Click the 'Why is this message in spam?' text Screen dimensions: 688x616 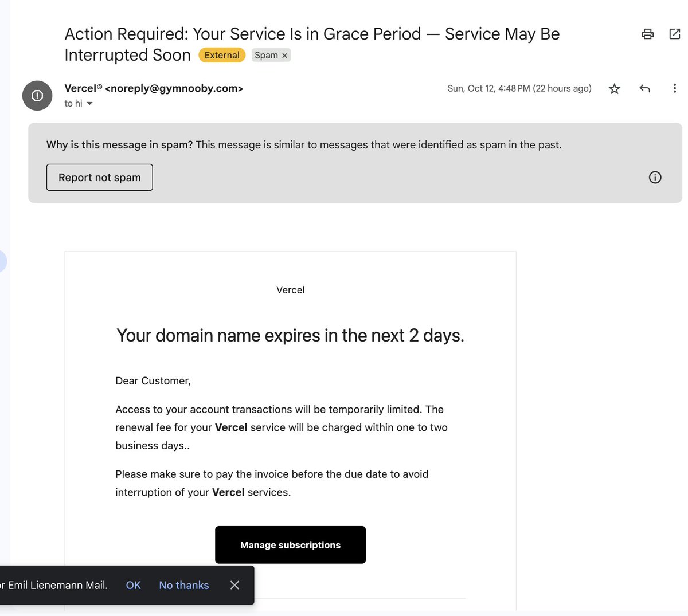[x=120, y=144]
